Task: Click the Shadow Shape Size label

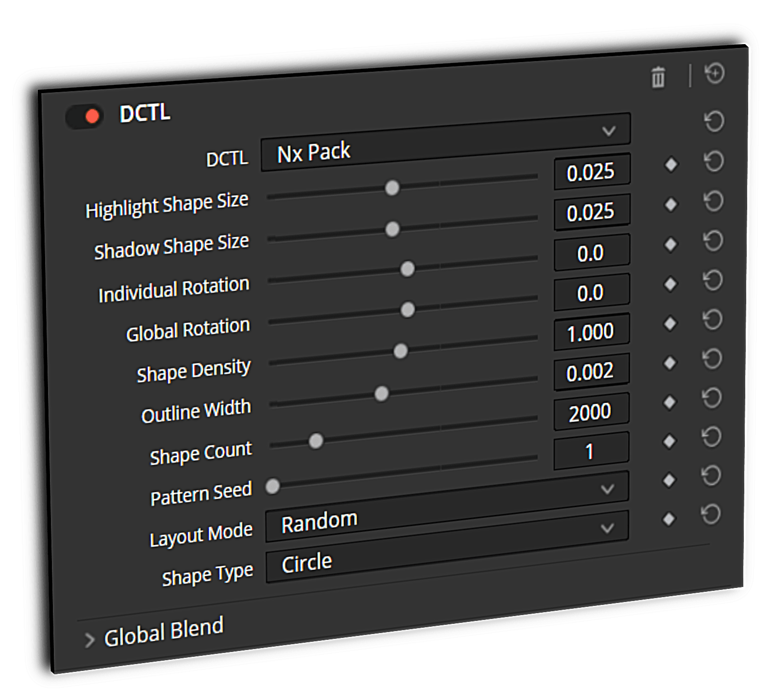Action: [x=171, y=246]
